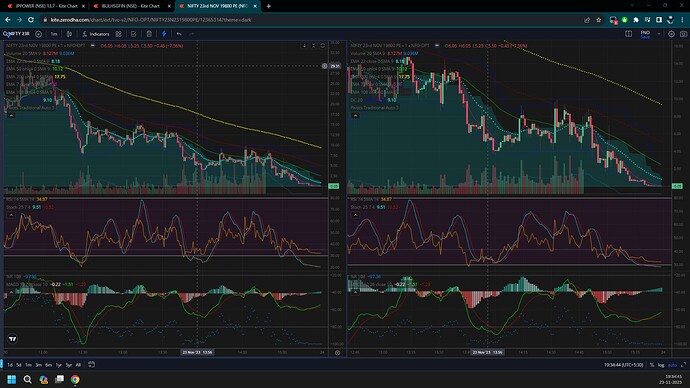Collapse right MACD pane legend chevron

coord(355,292)
